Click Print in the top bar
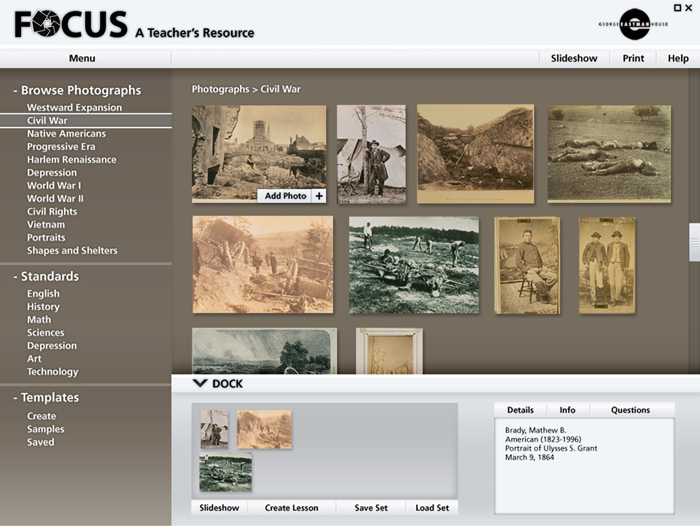This screenshot has width=700, height=526. pos(633,58)
